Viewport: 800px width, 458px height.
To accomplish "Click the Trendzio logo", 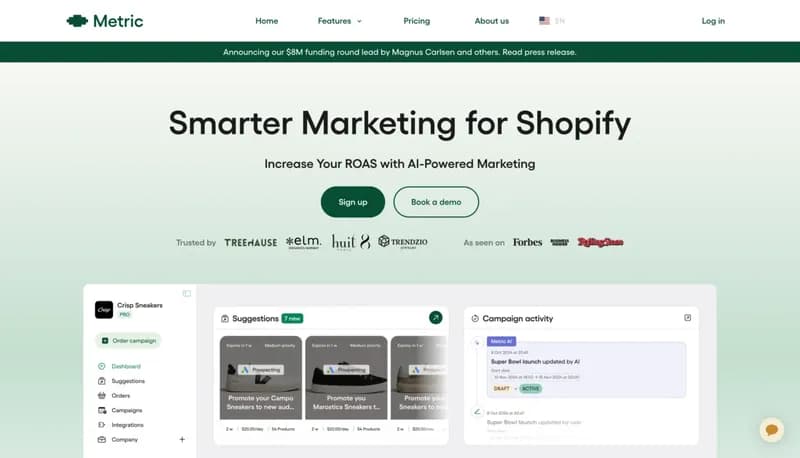I will [403, 242].
